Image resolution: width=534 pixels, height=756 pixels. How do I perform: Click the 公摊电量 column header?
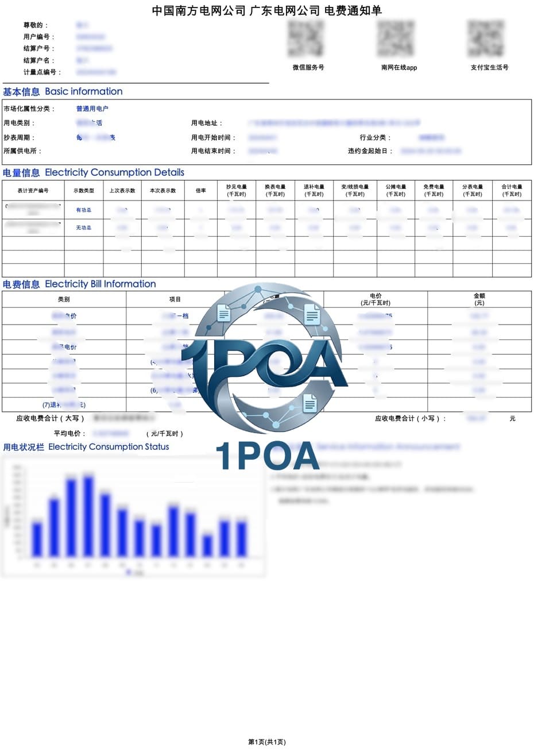coord(396,191)
